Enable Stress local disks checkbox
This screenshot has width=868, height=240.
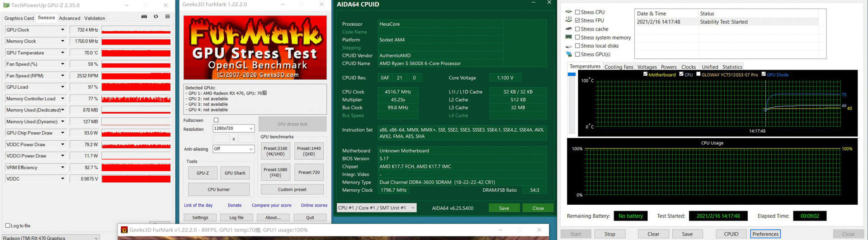[x=577, y=46]
